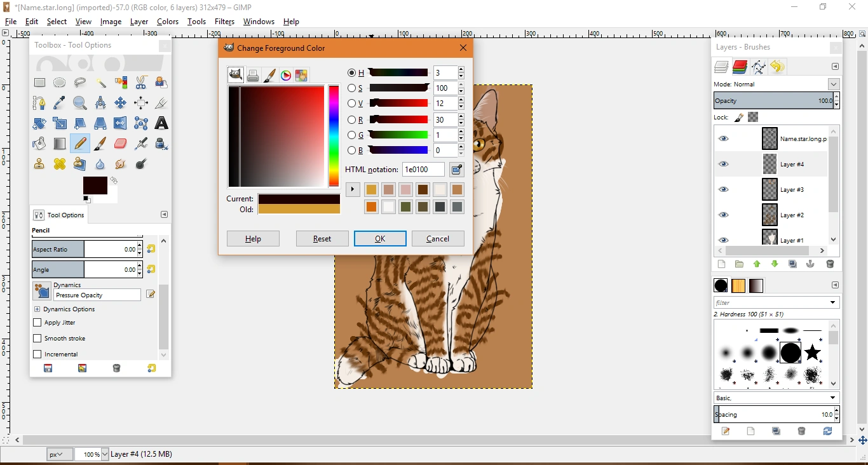The image size is (868, 465).
Task: Select the Zoom magnifier tool
Action: pos(80,103)
